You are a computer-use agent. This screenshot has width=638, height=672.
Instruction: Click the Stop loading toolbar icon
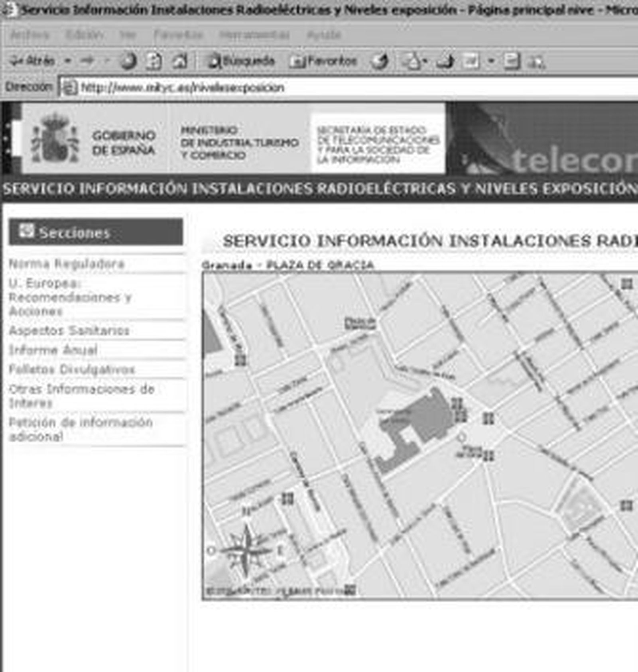coord(128,61)
